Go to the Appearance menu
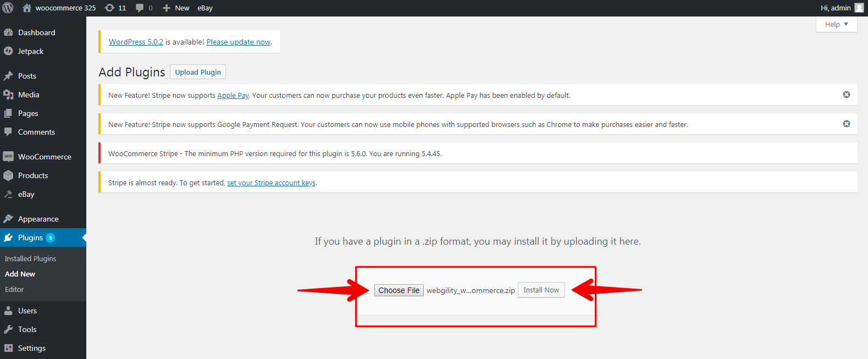The height and width of the screenshot is (359, 868). coord(38,219)
